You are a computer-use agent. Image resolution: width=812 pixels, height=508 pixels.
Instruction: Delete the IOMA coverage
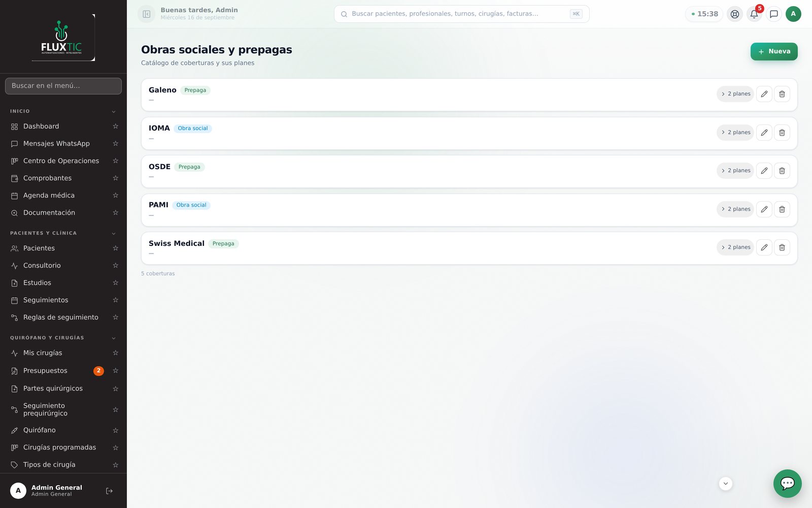point(782,133)
